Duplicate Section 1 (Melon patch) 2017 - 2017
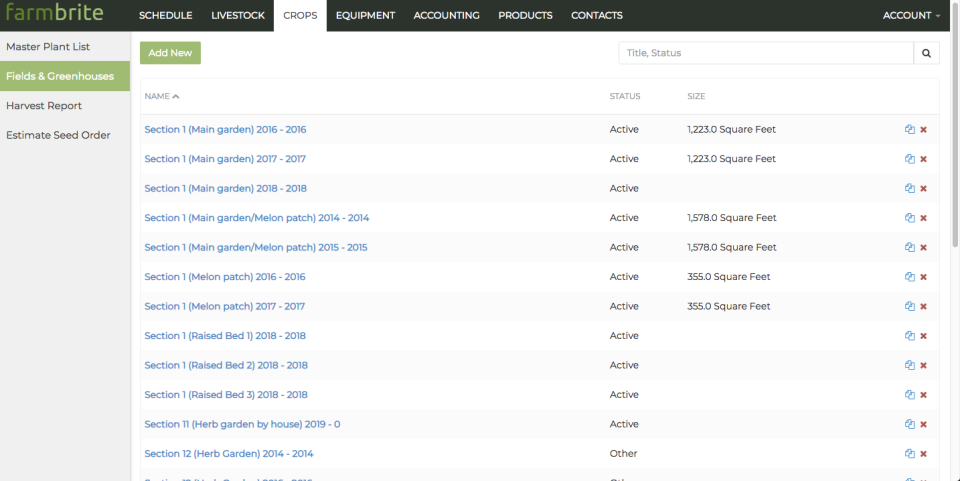Screen dimensions: 960x481 pos(910,306)
